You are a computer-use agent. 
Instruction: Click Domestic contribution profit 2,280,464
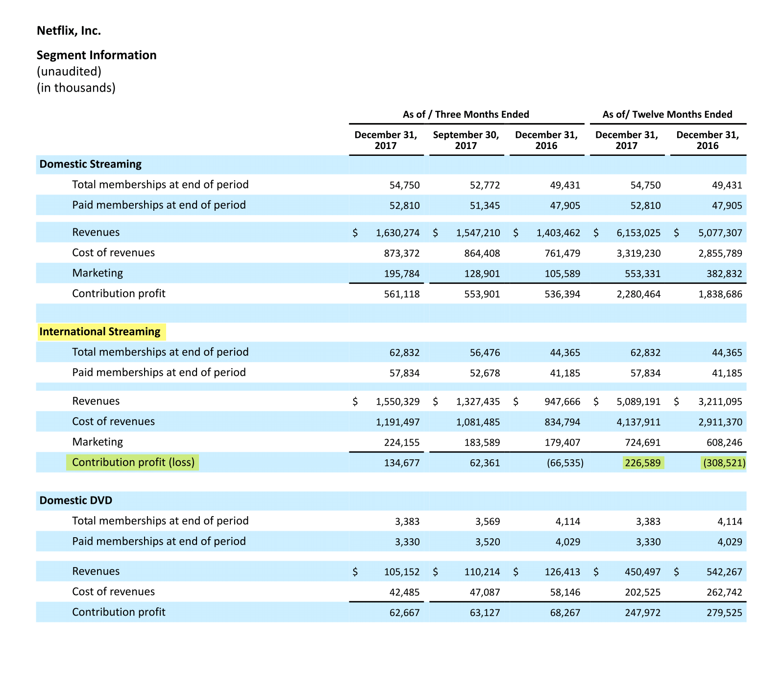tap(638, 294)
